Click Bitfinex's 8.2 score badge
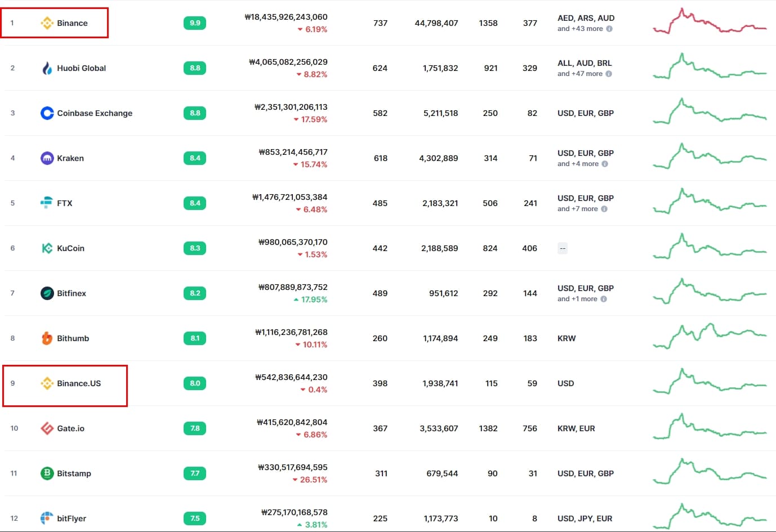Viewport: 776px width, 532px height. [195, 293]
